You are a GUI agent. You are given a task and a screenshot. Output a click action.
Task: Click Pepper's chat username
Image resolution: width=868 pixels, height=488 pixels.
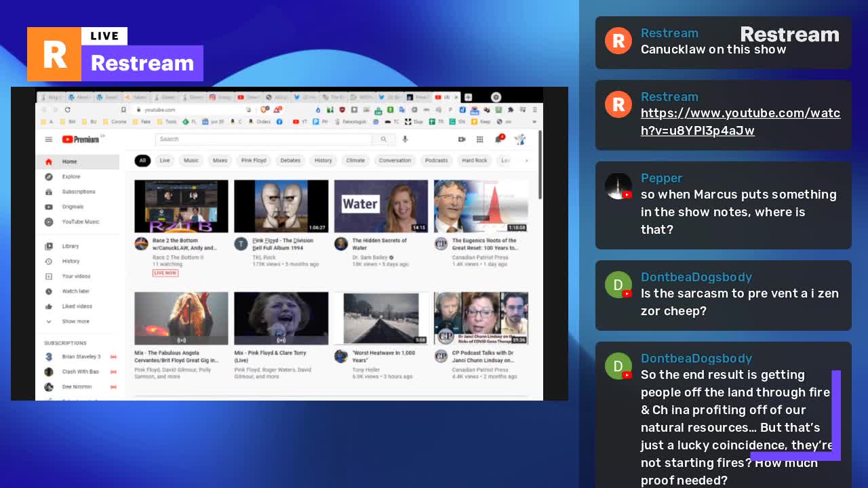pos(661,178)
